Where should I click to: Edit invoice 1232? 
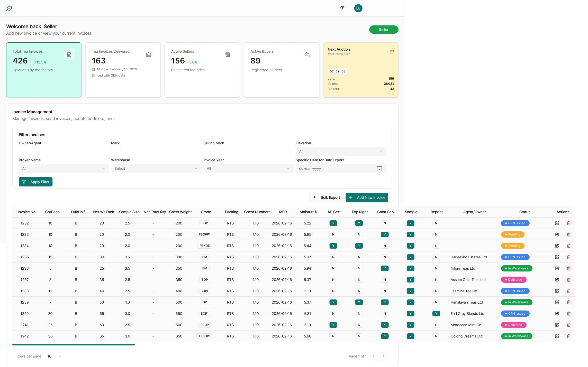click(x=557, y=223)
